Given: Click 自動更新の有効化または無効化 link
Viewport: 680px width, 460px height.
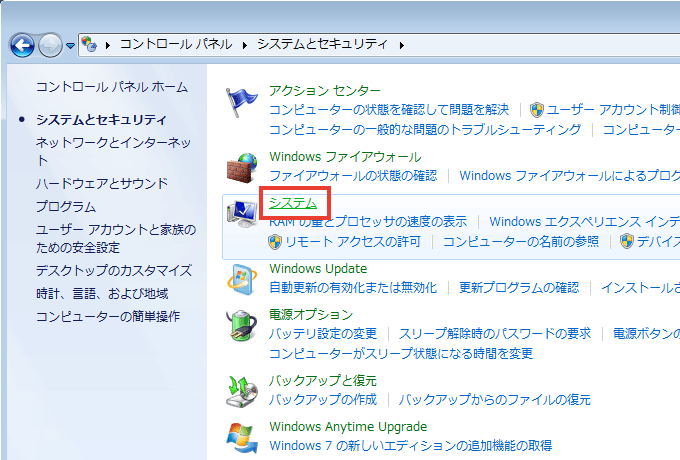Looking at the screenshot, I should click(x=353, y=287).
